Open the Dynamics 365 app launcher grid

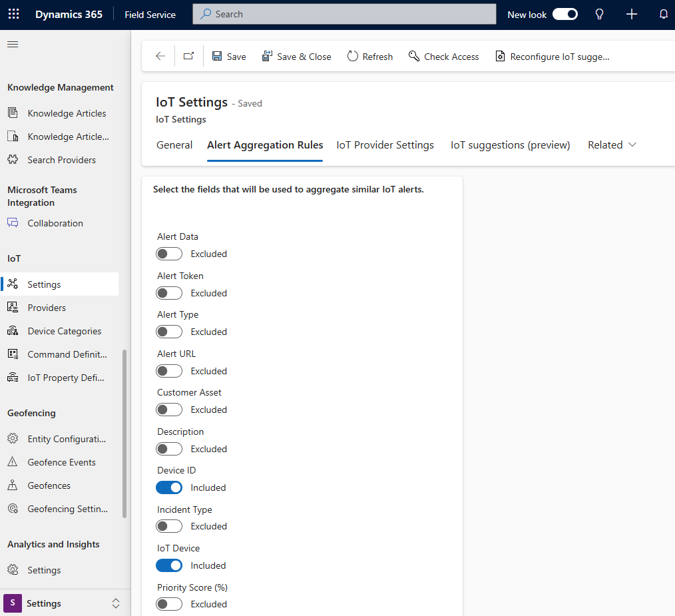coord(14,14)
